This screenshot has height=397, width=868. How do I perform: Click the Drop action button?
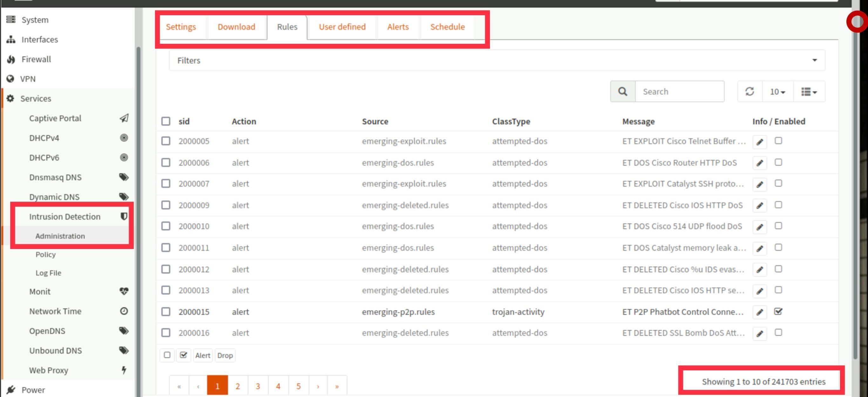click(225, 355)
